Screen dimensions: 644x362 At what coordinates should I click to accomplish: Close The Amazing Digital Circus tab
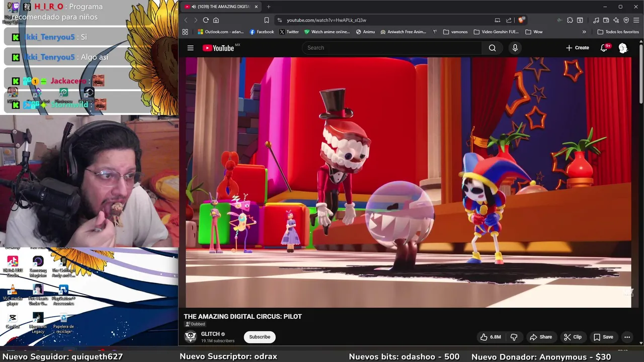(x=256, y=7)
